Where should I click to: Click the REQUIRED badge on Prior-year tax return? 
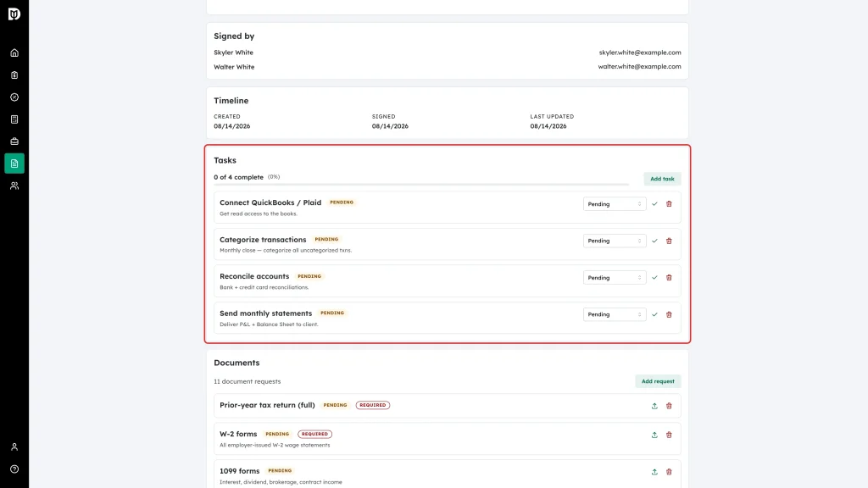coord(373,405)
